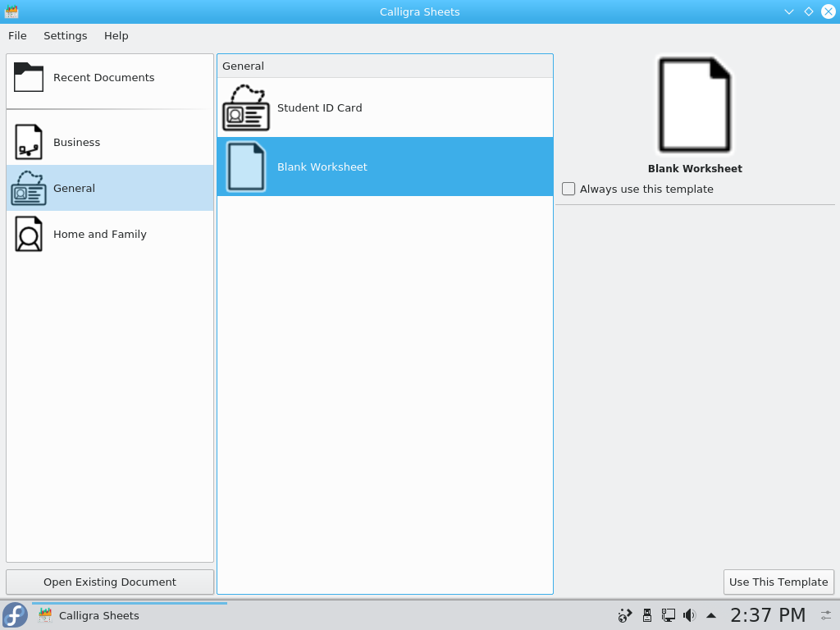The height and width of the screenshot is (630, 840).
Task: Switch to the Calligra Sheets taskbar entry
Action: click(130, 615)
